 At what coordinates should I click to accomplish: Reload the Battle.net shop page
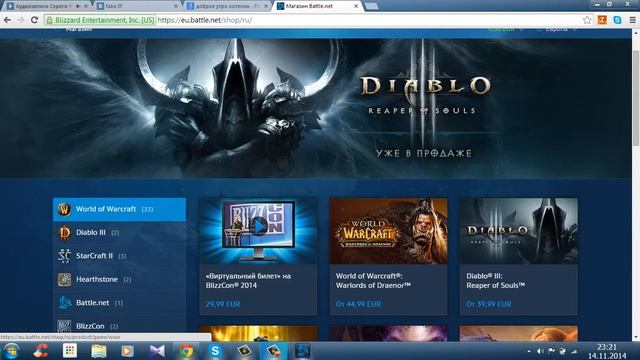click(x=35, y=20)
